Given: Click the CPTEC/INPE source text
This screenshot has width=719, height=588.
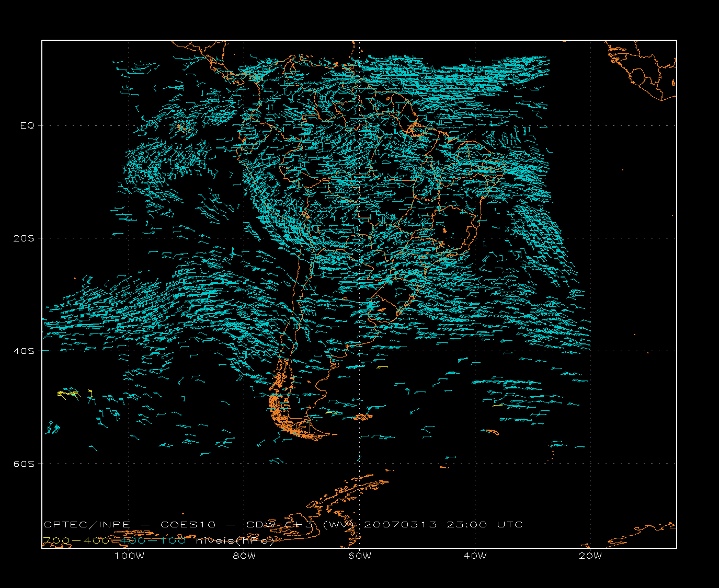Looking at the screenshot, I should (x=87, y=524).
